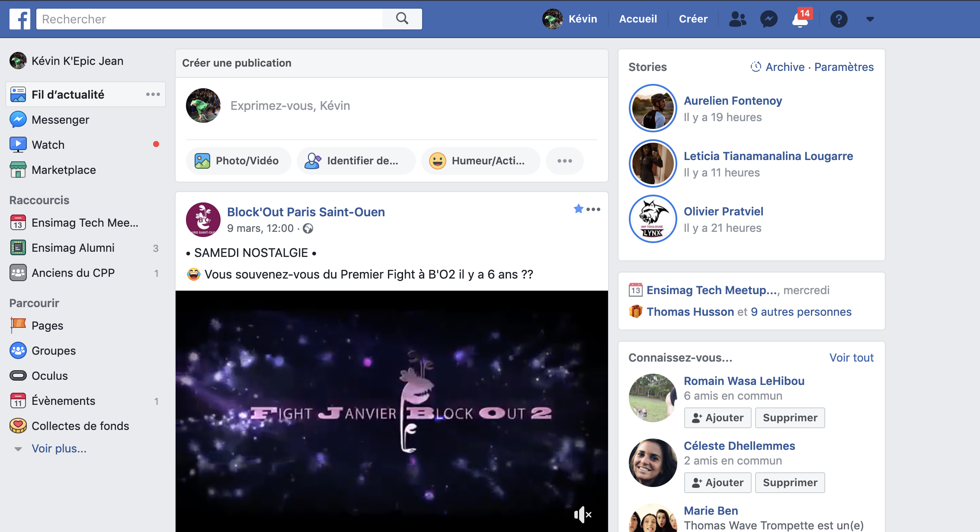Open Marketplace from left sidebar

pyautogui.click(x=64, y=170)
